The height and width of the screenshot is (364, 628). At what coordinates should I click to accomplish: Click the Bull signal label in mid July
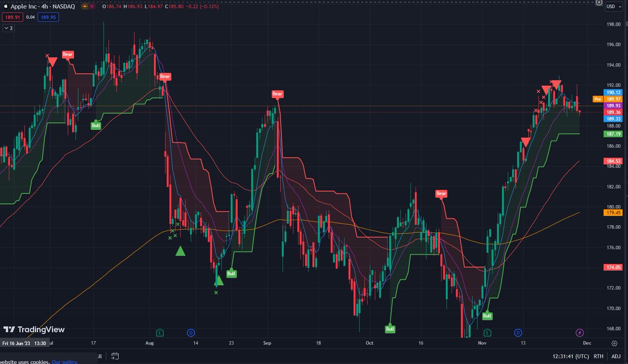(96, 126)
